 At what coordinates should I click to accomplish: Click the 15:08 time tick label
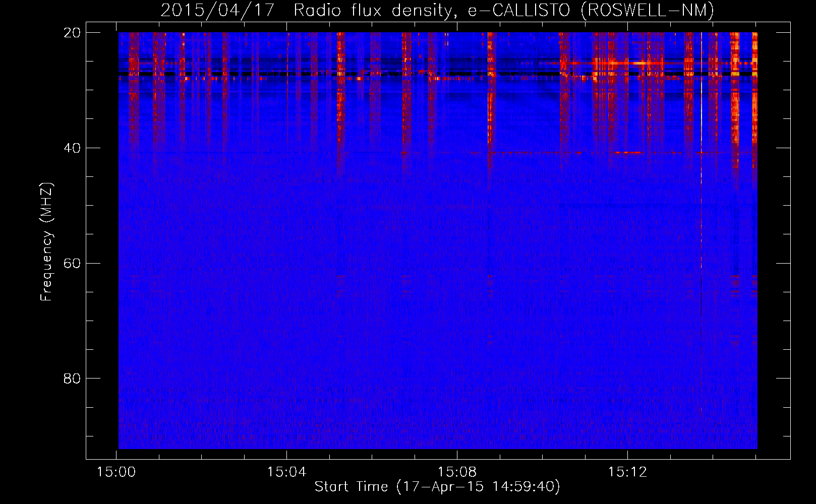click(x=457, y=472)
